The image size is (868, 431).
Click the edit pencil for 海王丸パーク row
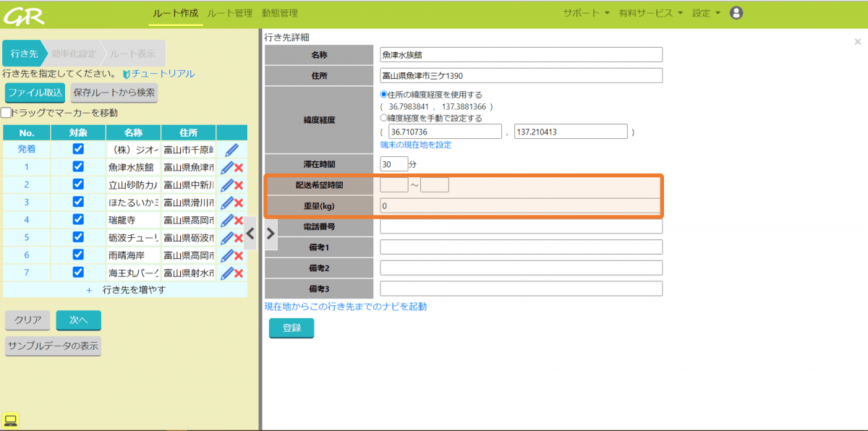227,273
